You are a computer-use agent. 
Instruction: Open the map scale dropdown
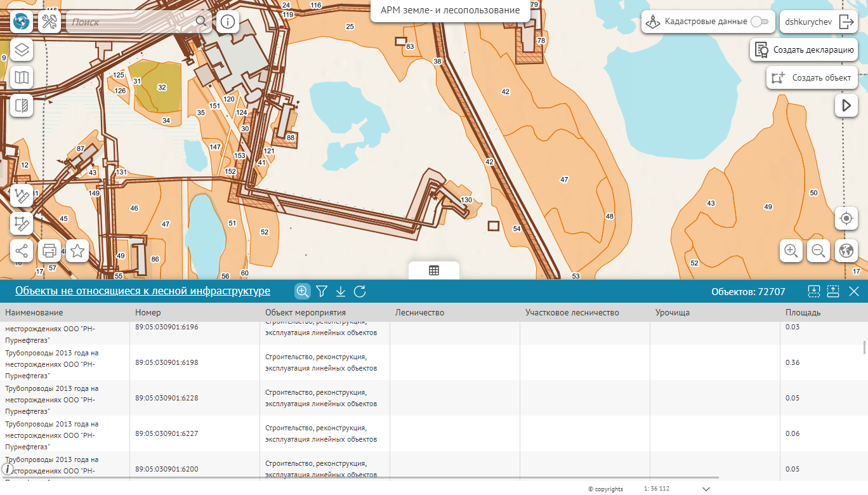pyautogui.click(x=706, y=489)
